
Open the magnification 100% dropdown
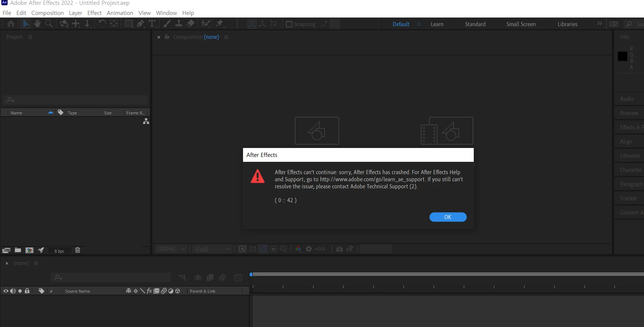[171, 249]
